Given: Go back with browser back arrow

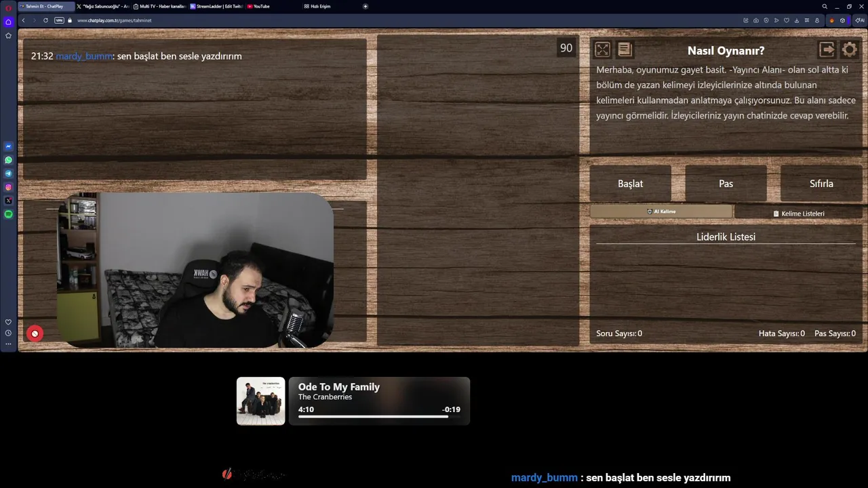Looking at the screenshot, I should (x=24, y=20).
